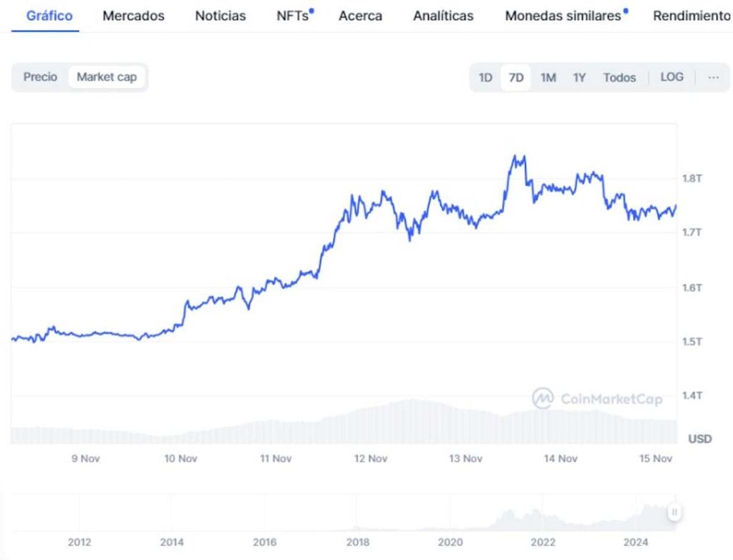Display all history with Todos

pyautogui.click(x=618, y=77)
